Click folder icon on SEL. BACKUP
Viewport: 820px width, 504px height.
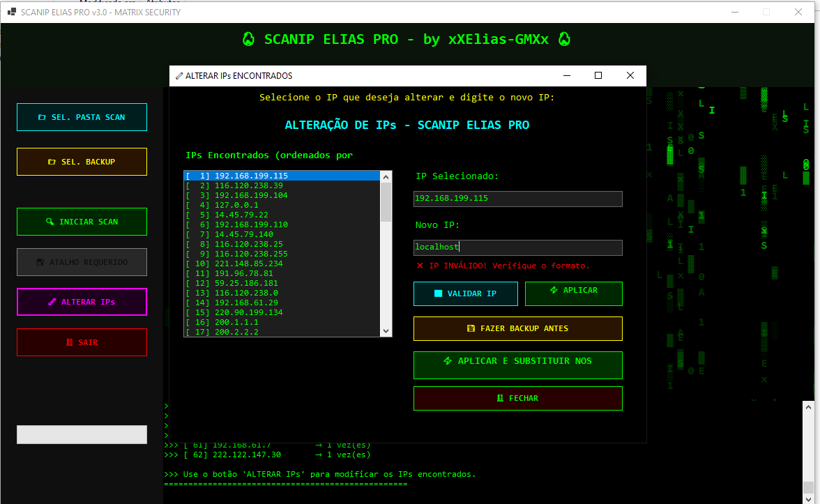pyautogui.click(x=52, y=162)
